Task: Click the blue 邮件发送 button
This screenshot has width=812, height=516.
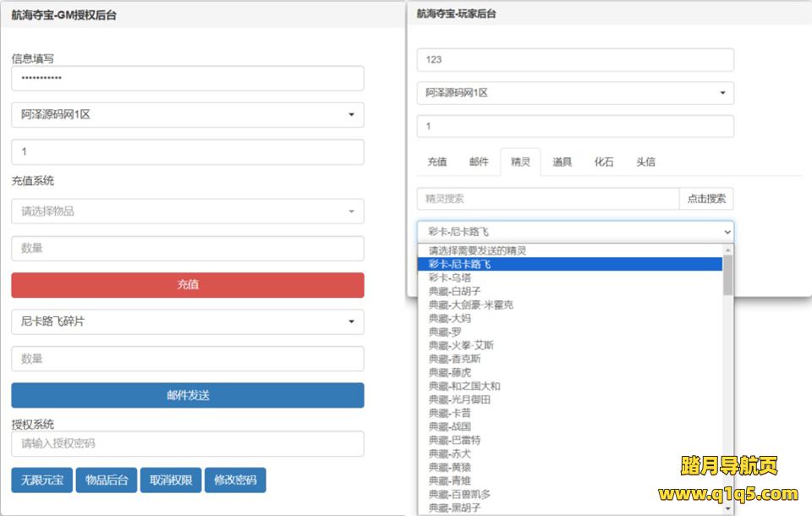Action: (187, 395)
